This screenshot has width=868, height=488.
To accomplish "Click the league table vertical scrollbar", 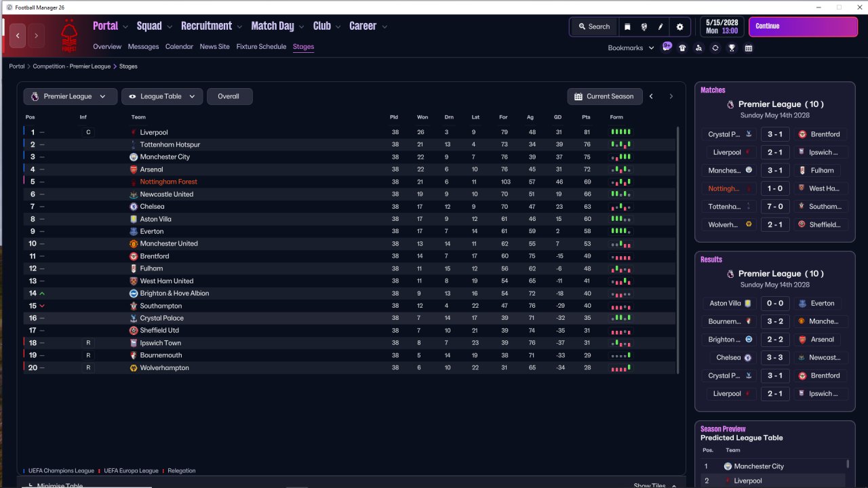I will coord(677,249).
